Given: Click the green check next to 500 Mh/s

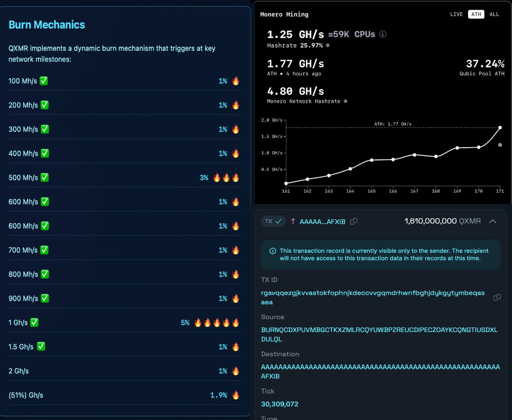Looking at the screenshot, I should tap(44, 178).
